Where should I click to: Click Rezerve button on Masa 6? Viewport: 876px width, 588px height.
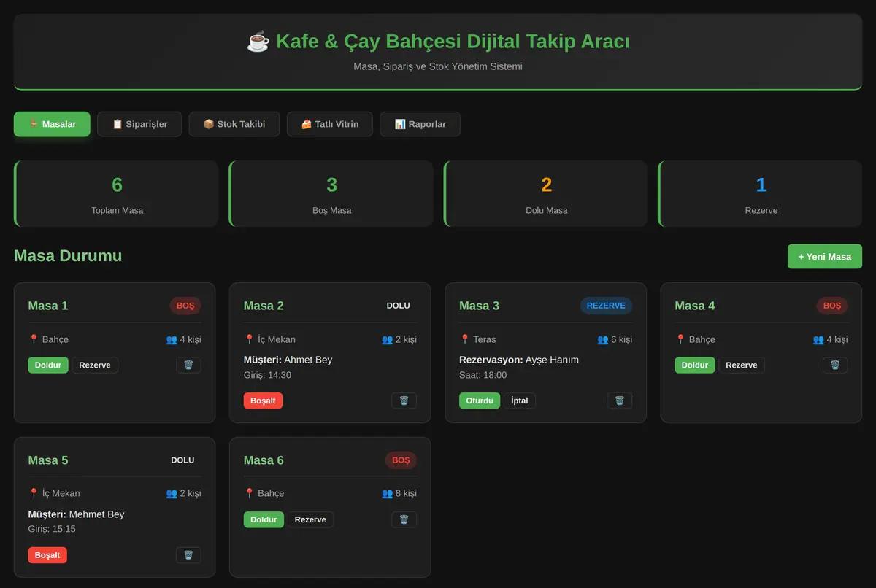point(310,519)
